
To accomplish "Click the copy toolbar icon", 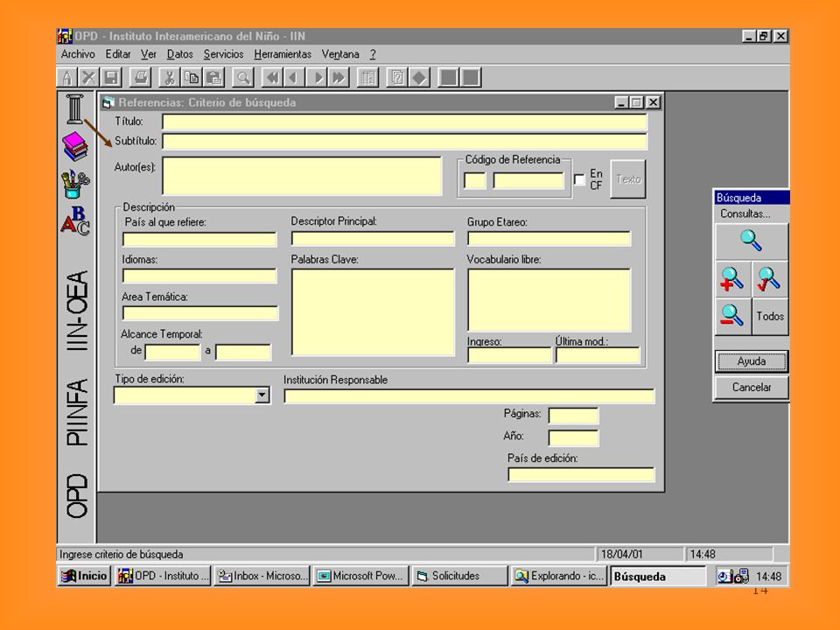I will (192, 78).
